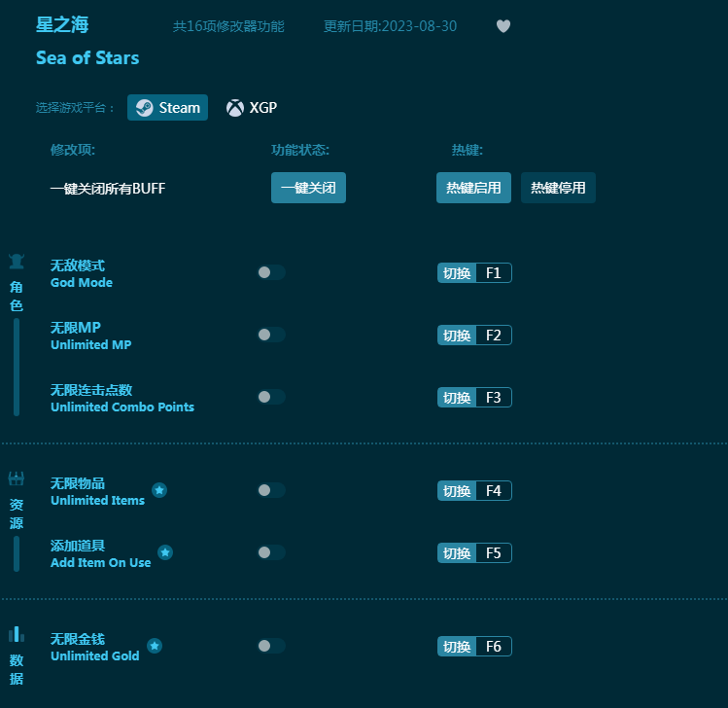
Task: Enable the Unlimited MP toggle
Action: 271,335
